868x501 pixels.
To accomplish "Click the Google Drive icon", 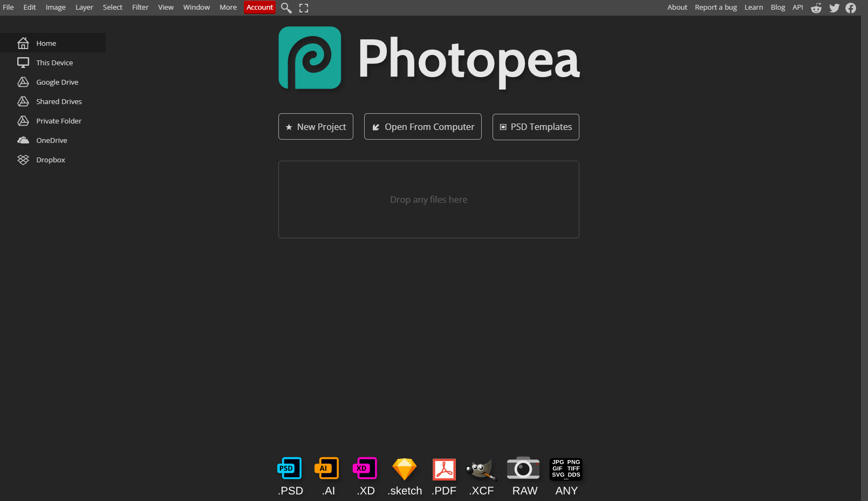I will click(x=23, y=82).
